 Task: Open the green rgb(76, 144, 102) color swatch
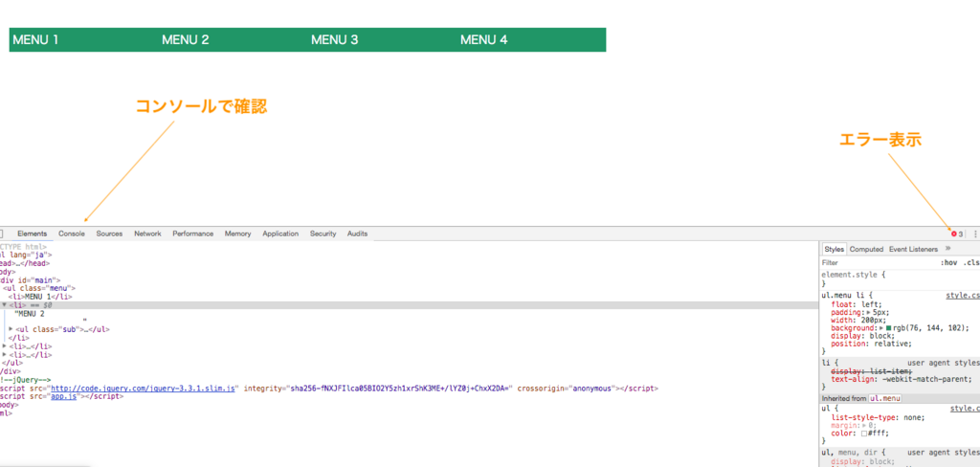[889, 327]
